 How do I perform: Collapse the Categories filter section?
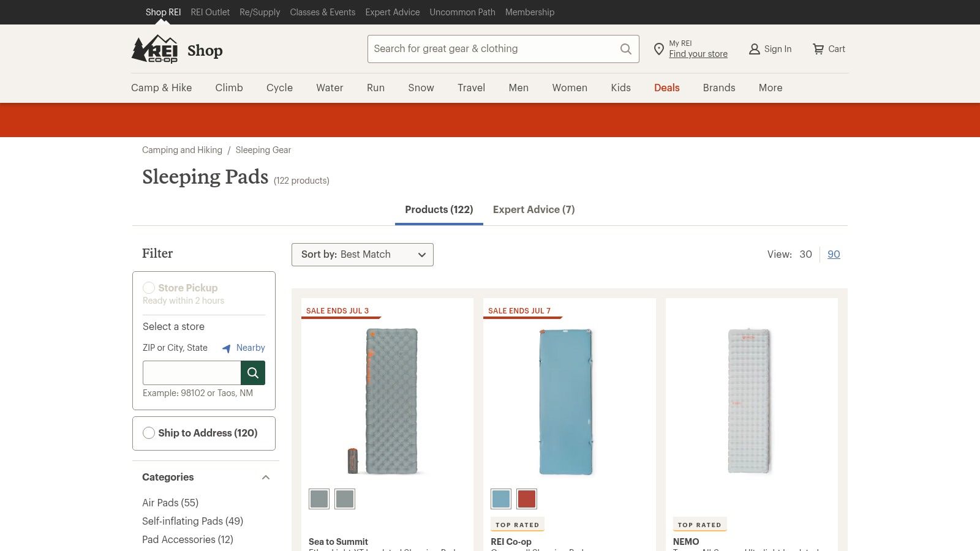(266, 478)
